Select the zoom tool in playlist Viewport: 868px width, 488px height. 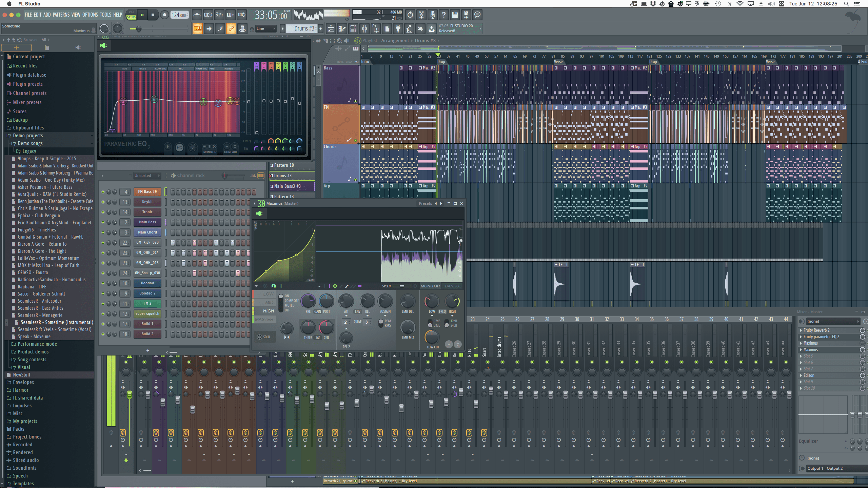[x=340, y=41]
